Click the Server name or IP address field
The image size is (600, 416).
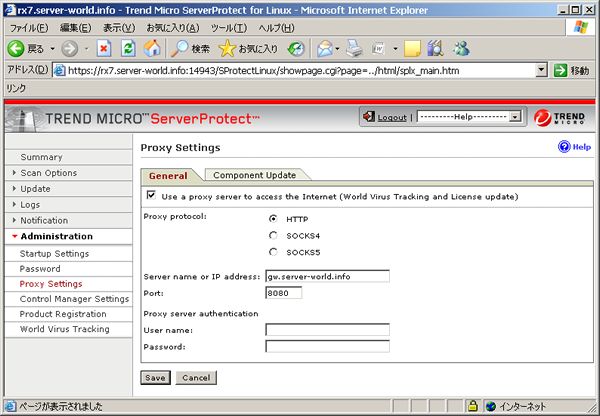[x=327, y=276]
